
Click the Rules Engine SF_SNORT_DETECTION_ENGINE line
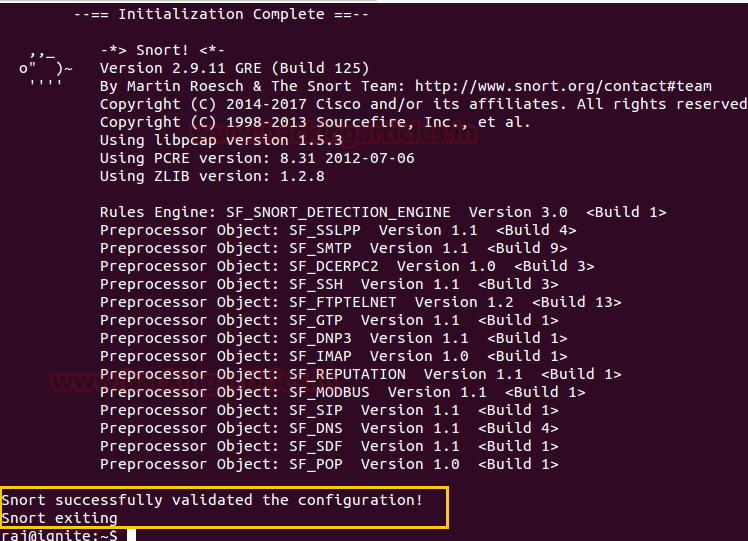383,212
